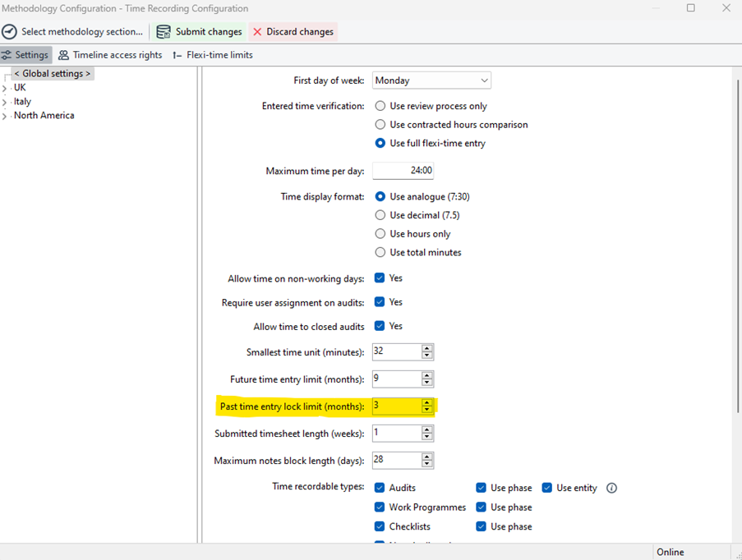Click the Timeline access rights people icon
The image size is (742, 560).
click(x=63, y=55)
